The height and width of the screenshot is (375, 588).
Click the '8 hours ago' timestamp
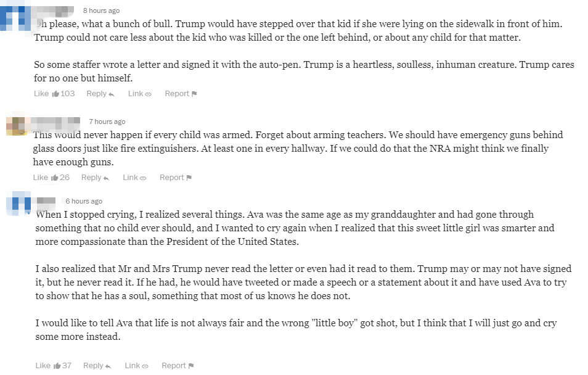(x=101, y=11)
